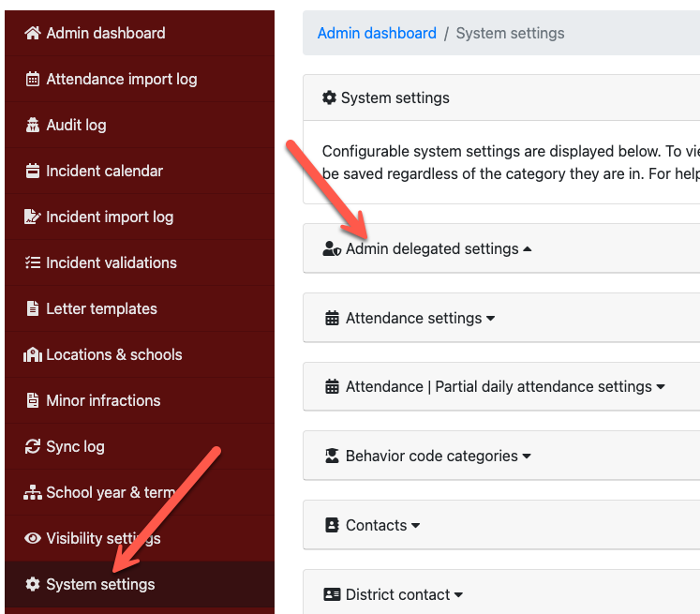
Task: Expand the Contacts section
Action: 375,526
